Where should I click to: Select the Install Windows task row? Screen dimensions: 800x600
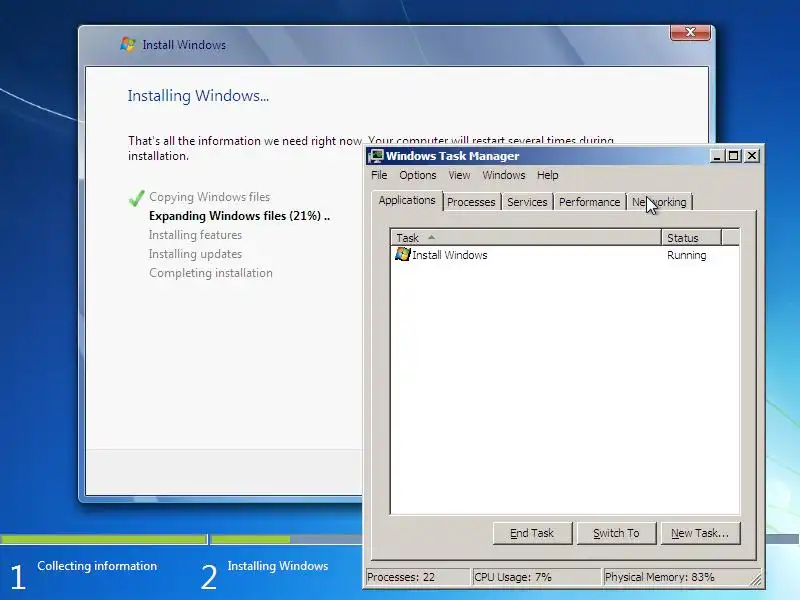tap(565, 255)
